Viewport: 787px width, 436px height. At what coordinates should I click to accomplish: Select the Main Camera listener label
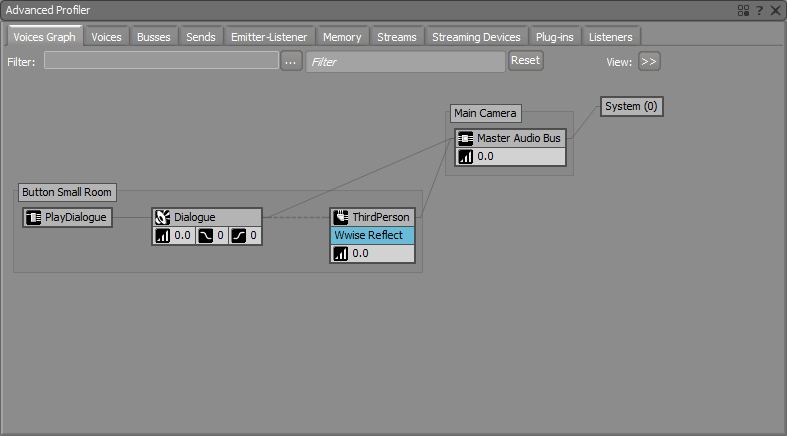[485, 113]
